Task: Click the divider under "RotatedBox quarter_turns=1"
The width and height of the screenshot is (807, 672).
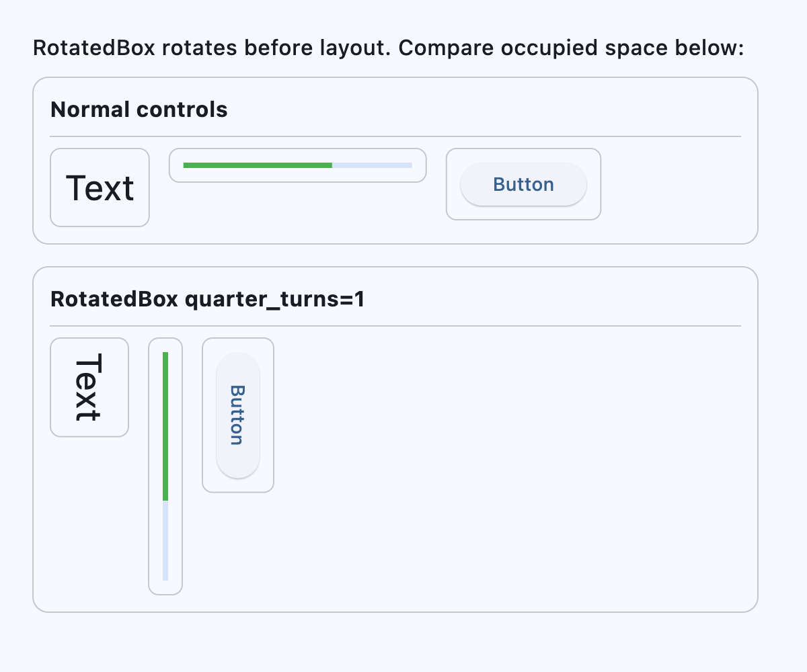Action: (x=395, y=327)
